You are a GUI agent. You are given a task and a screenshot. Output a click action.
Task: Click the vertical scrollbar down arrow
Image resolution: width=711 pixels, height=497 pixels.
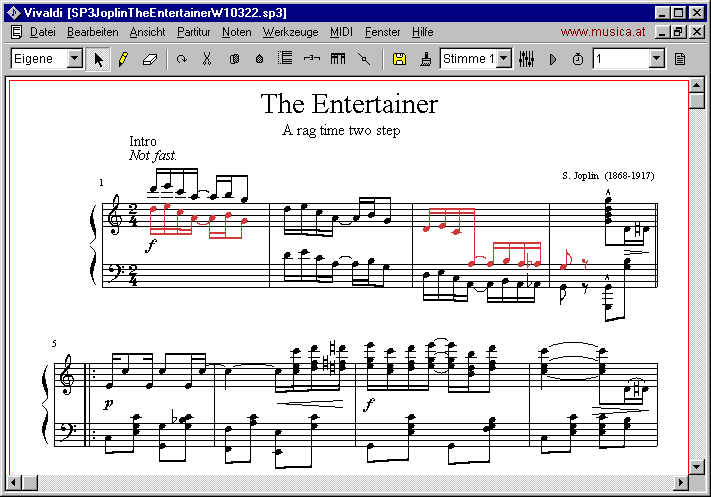[697, 467]
